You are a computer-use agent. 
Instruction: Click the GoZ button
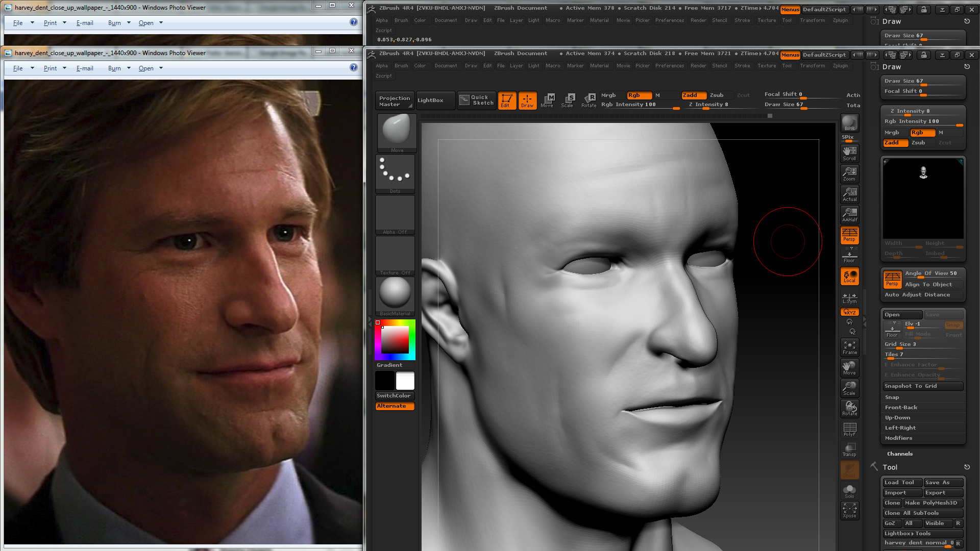(891, 523)
